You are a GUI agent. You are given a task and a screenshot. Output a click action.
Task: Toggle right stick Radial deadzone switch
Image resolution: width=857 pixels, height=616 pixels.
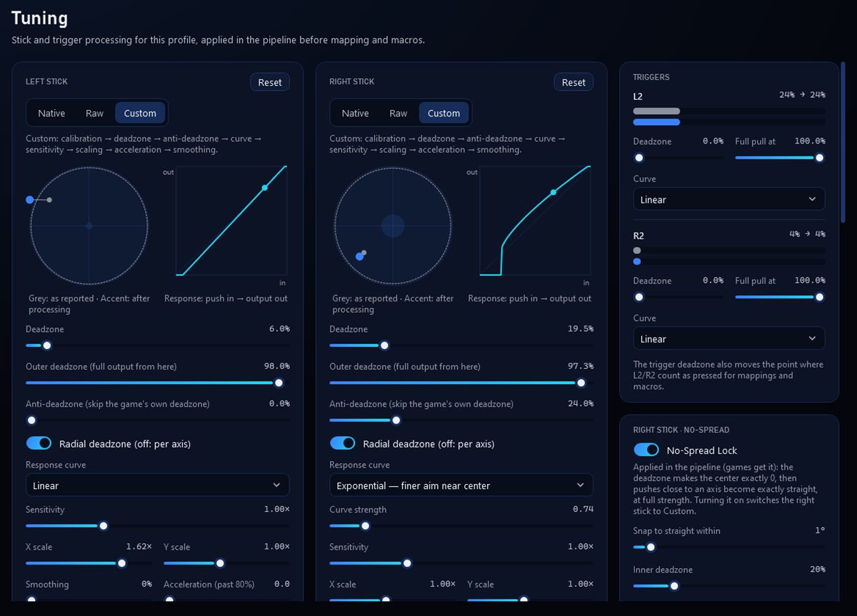343,443
